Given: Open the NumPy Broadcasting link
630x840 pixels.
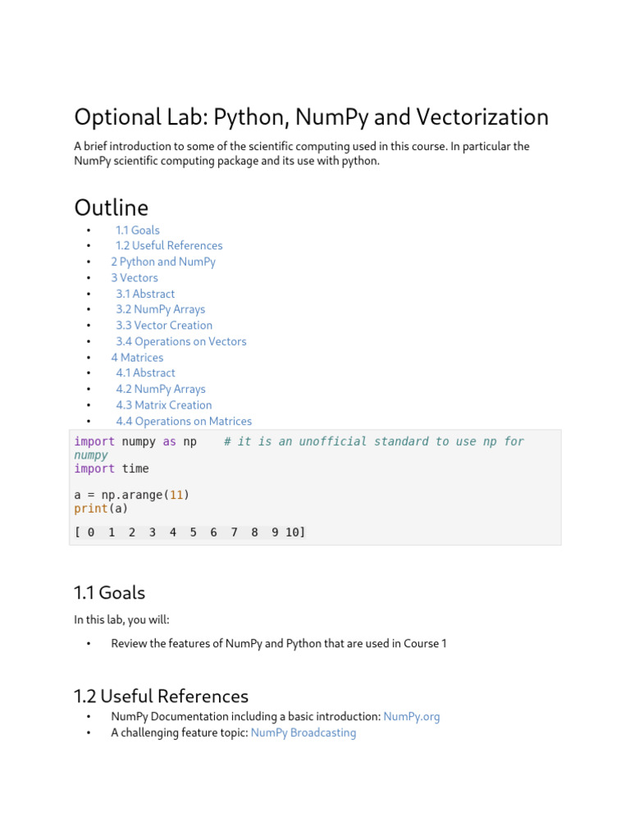Looking at the screenshot, I should tap(304, 733).
